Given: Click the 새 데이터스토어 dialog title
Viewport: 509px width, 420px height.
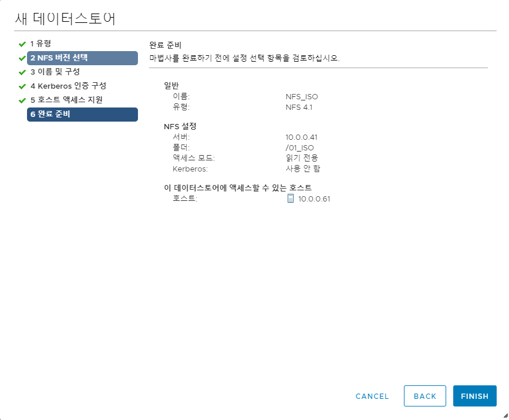Looking at the screenshot, I should pos(65,19).
